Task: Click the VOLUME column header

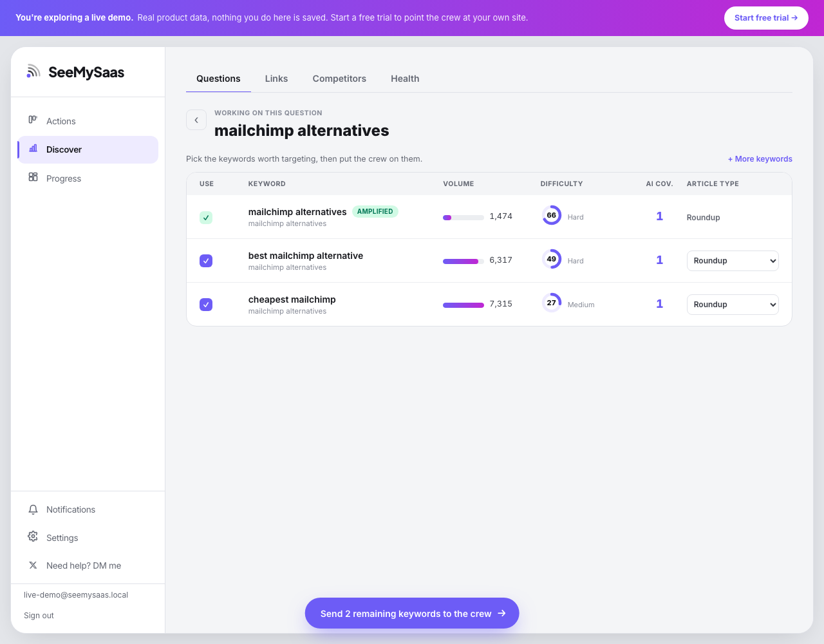Action: (x=458, y=184)
